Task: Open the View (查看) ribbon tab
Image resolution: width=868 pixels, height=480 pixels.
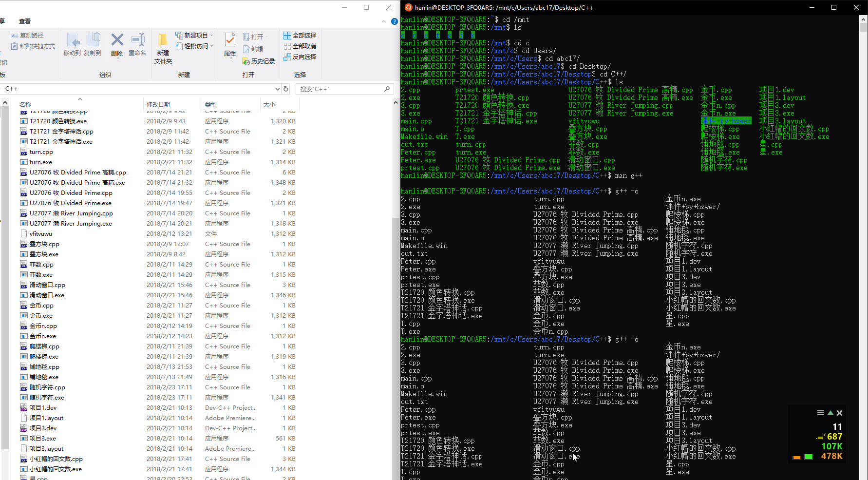Action: pos(24,21)
